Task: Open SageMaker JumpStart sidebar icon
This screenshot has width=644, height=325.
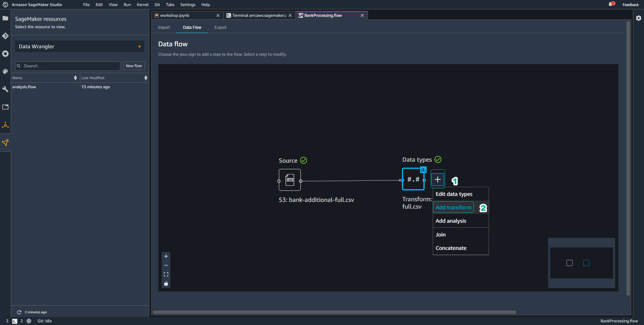Action: pyautogui.click(x=5, y=125)
